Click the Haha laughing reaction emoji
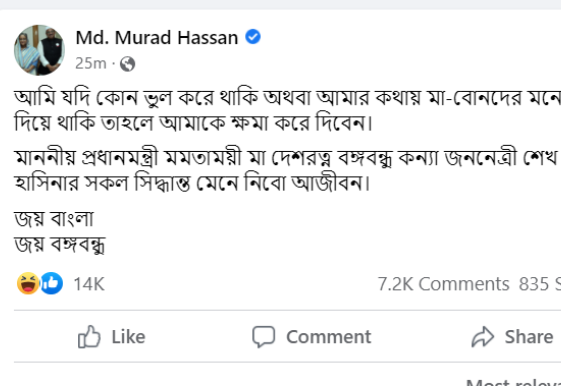 [28, 283]
